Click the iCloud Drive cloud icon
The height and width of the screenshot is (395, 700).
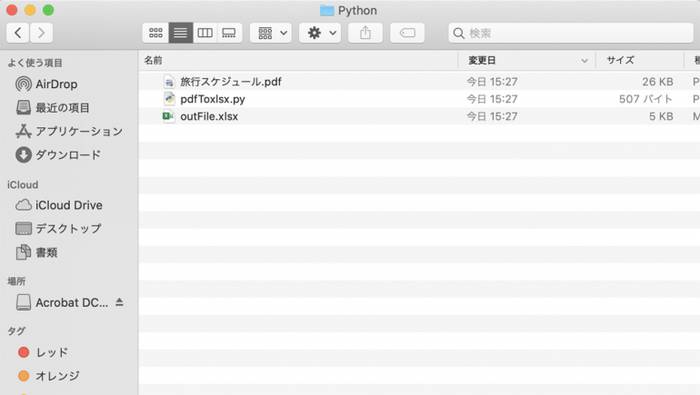click(23, 205)
